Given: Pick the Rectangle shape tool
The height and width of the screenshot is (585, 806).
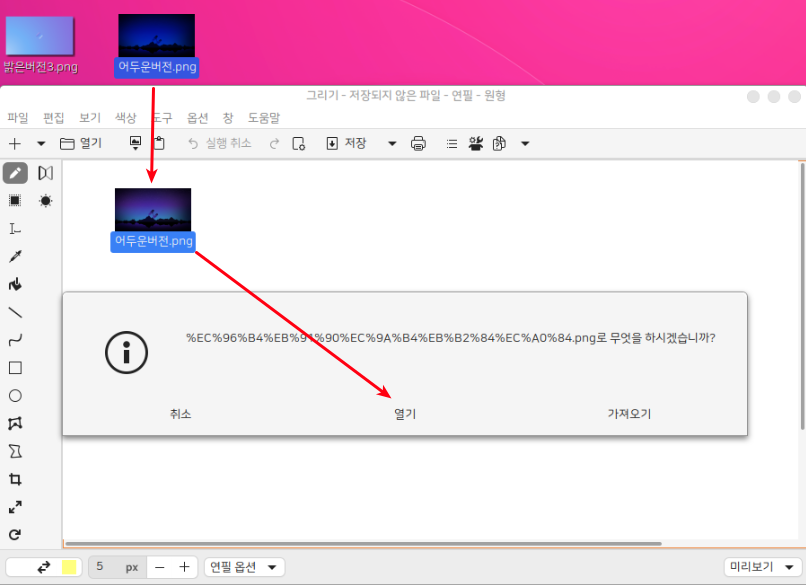Looking at the screenshot, I should [15, 368].
